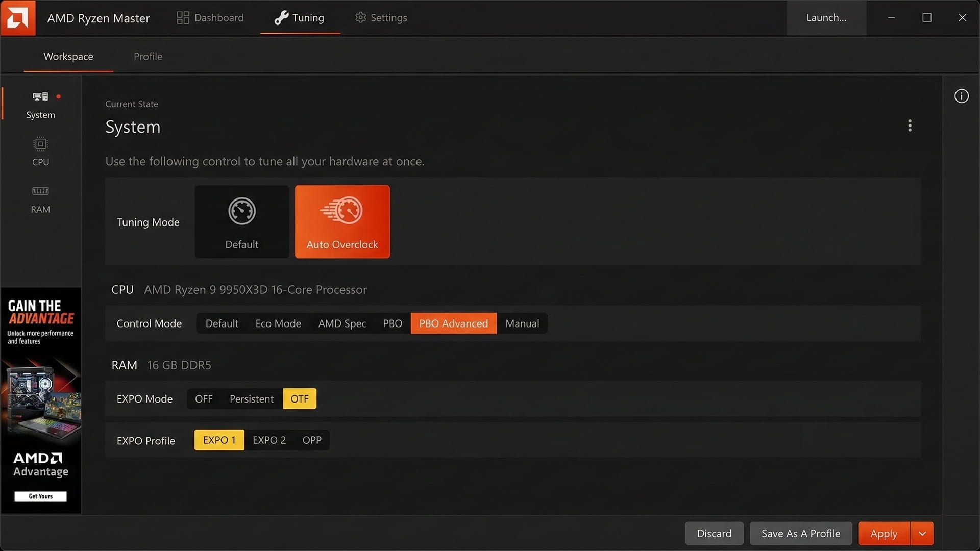Open the System panel in sidebar
Image resolution: width=980 pixels, height=551 pixels.
click(40, 105)
